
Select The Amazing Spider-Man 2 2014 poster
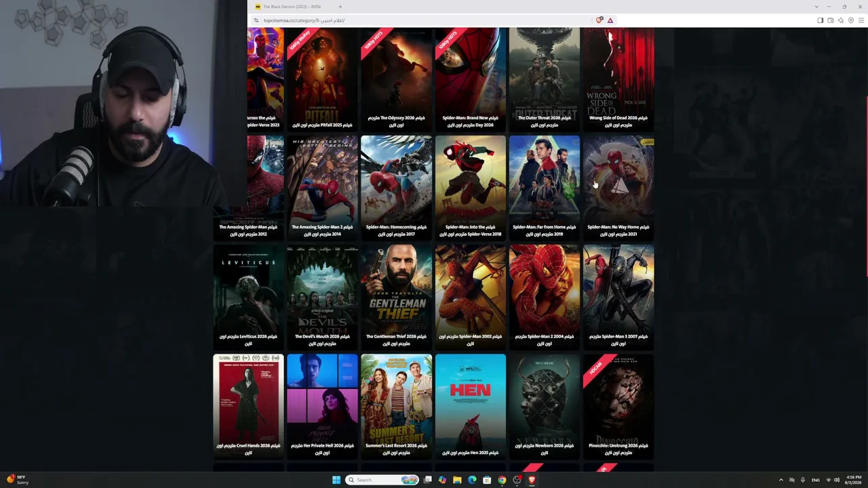(322, 187)
